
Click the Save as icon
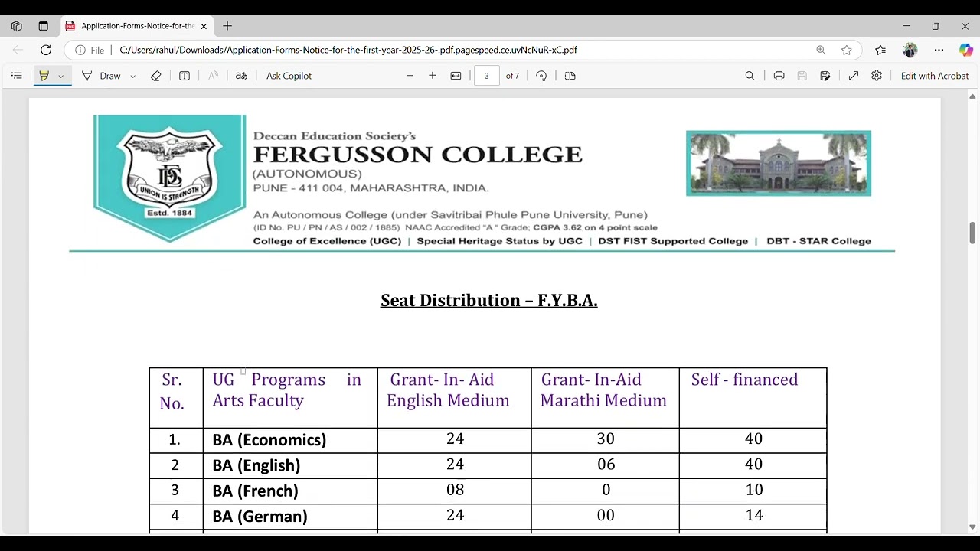(x=825, y=76)
